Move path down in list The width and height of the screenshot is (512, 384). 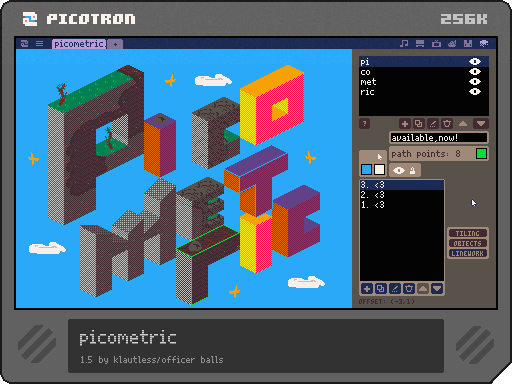[437, 289]
